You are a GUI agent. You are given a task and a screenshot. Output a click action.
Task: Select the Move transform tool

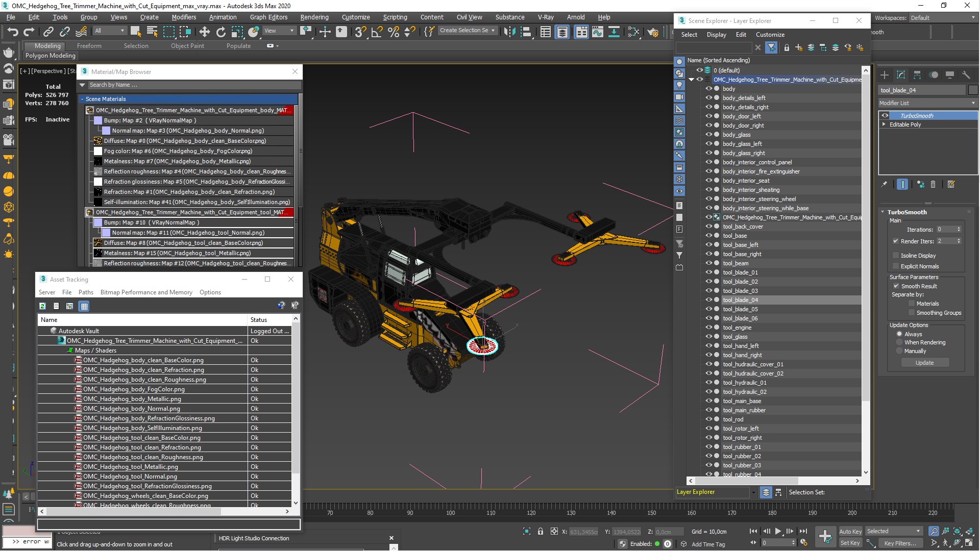tap(204, 32)
